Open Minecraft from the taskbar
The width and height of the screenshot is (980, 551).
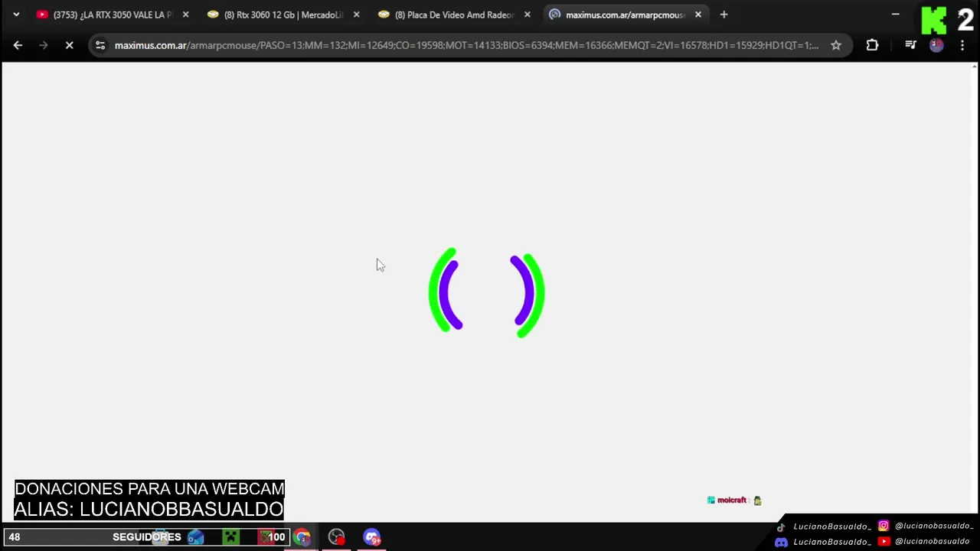pos(230,537)
